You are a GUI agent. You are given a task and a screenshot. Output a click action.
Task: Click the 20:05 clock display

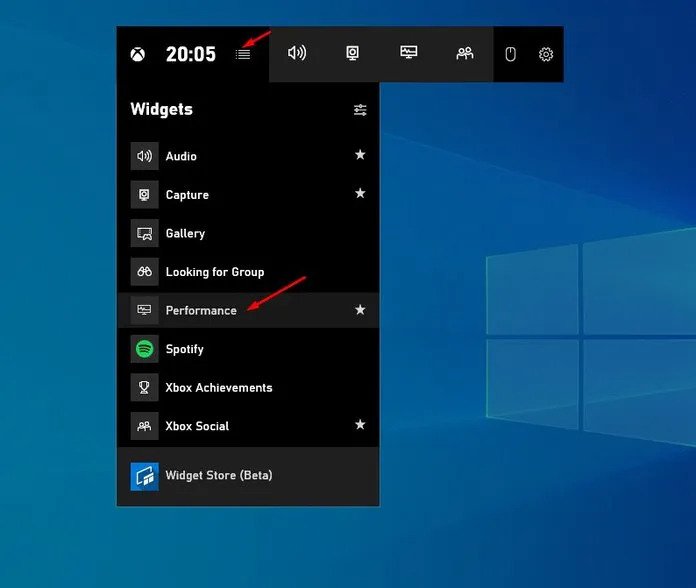click(191, 54)
